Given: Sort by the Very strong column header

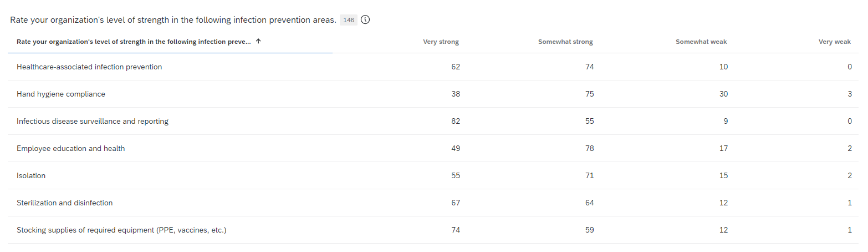Looking at the screenshot, I should click(441, 42).
